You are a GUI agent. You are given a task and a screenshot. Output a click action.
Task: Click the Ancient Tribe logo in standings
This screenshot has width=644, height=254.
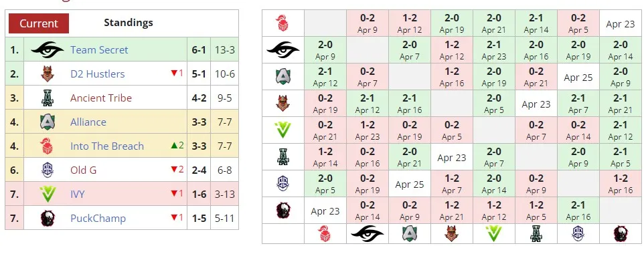coord(48,98)
